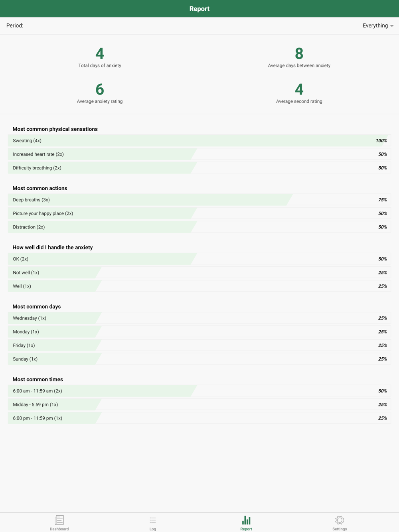399x532 pixels.
Task: Select the Deep breaths (3x) row
Action: 199,200
